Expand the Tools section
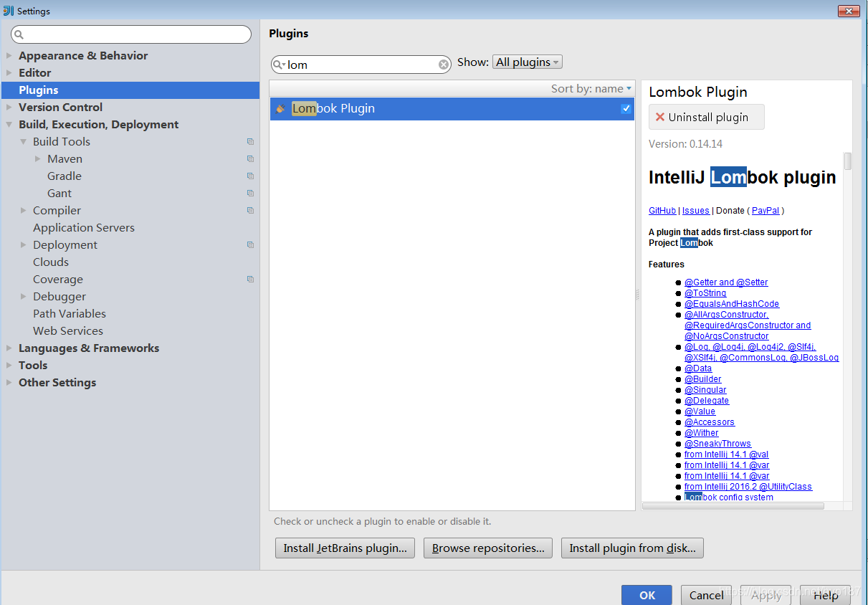The height and width of the screenshot is (605, 868). click(x=9, y=366)
